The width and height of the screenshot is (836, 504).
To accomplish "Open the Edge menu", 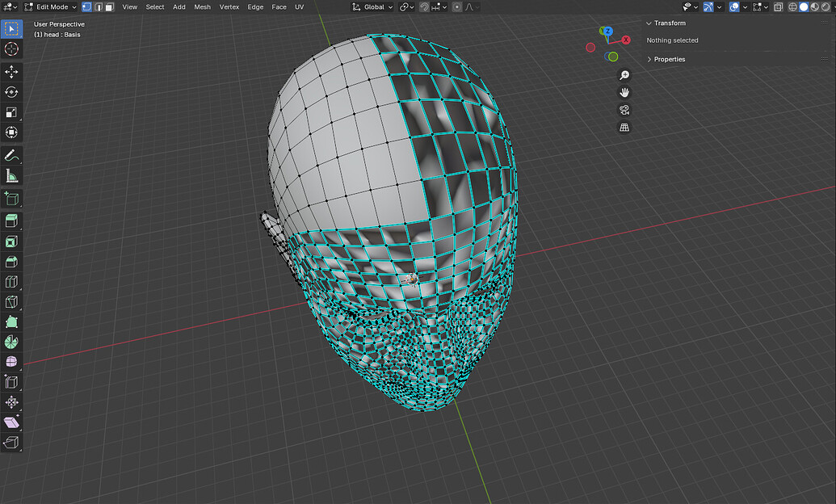I will [x=255, y=7].
